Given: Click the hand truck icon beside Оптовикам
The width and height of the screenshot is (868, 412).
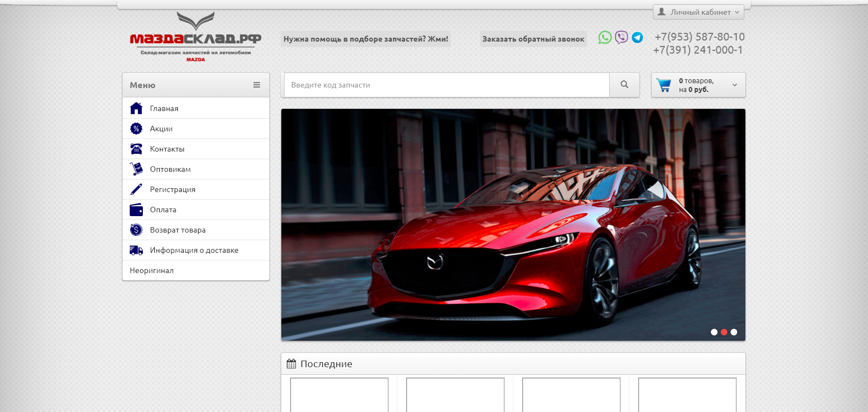Looking at the screenshot, I should pyautogui.click(x=136, y=169).
